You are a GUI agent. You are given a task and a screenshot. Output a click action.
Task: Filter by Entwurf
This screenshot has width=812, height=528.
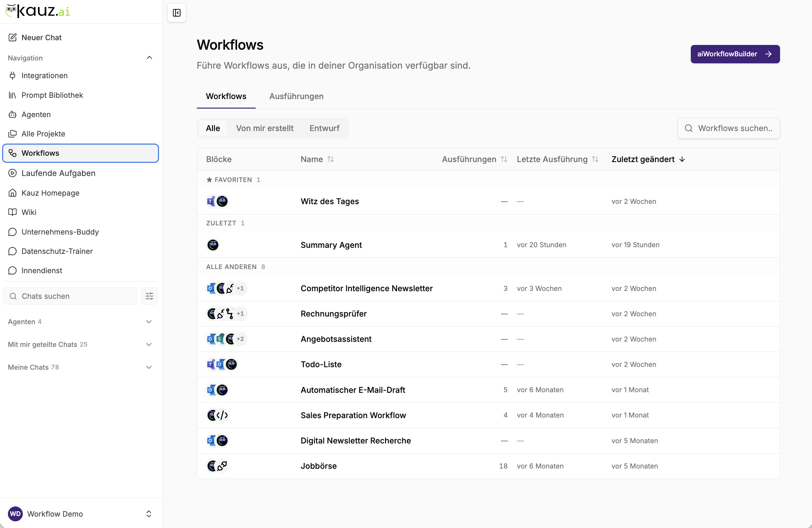(x=324, y=128)
